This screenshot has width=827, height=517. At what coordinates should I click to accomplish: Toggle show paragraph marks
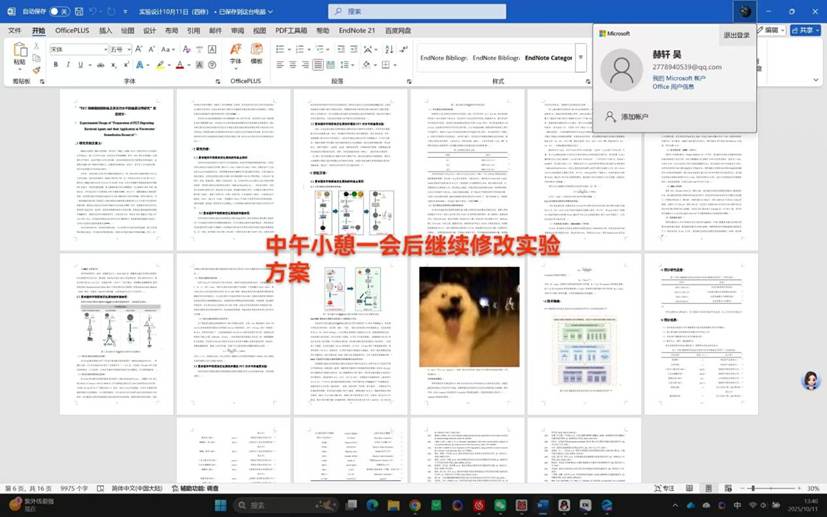404,49
